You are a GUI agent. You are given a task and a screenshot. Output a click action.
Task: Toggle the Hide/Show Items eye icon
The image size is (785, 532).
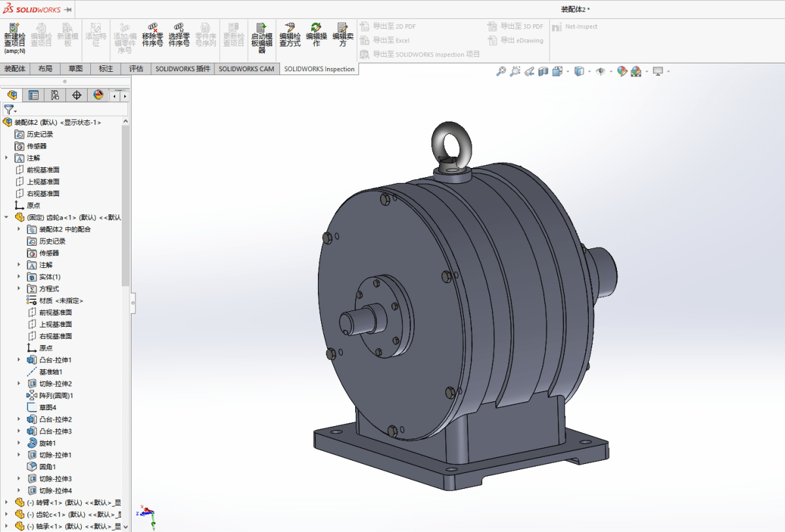[600, 71]
